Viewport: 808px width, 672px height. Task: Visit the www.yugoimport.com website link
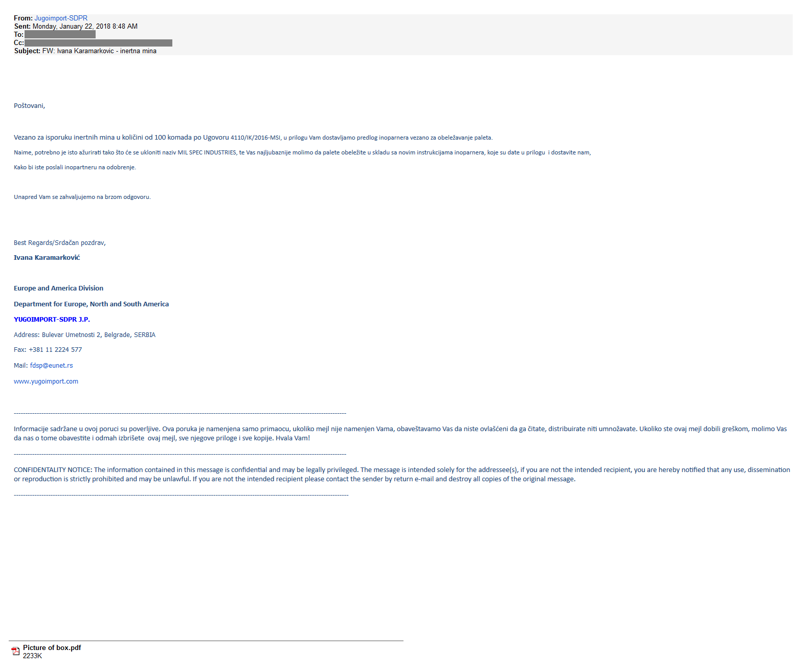point(46,382)
